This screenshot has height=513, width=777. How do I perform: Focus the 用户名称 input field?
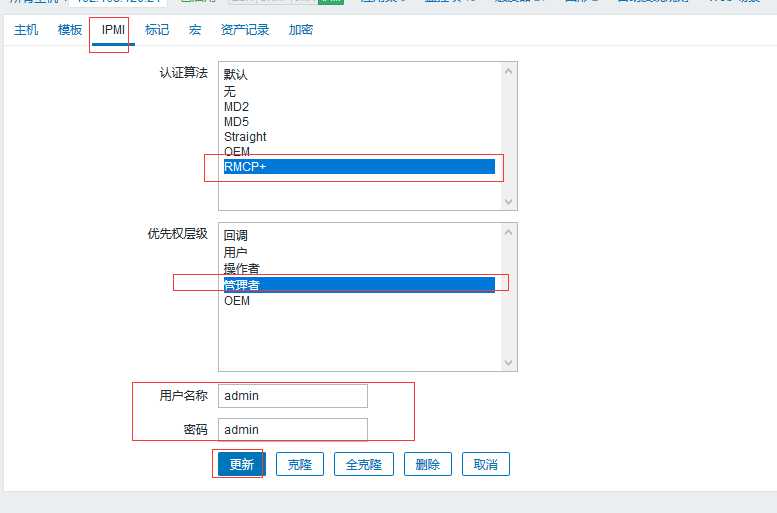pyautogui.click(x=293, y=396)
